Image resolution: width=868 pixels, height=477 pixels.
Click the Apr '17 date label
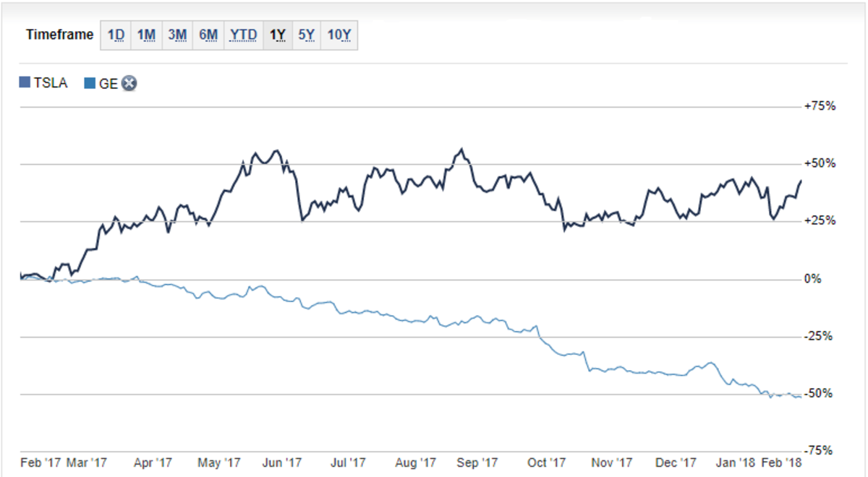click(x=153, y=462)
